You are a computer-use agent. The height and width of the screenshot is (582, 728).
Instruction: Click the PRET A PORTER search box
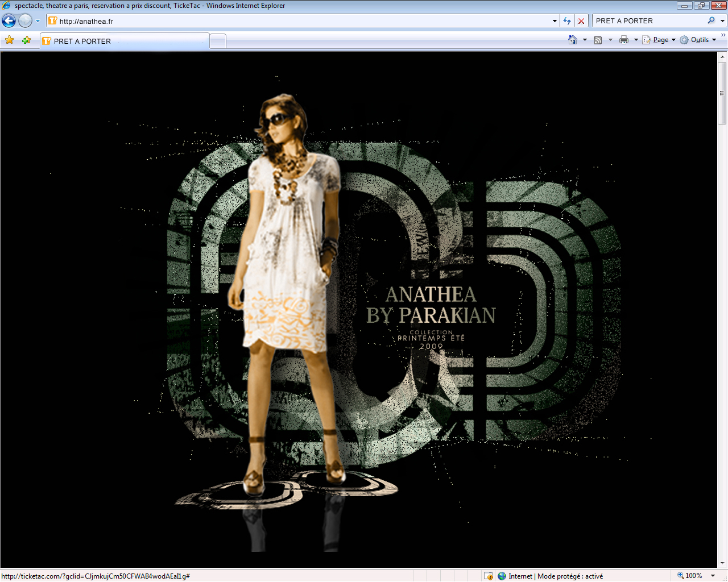[649, 21]
